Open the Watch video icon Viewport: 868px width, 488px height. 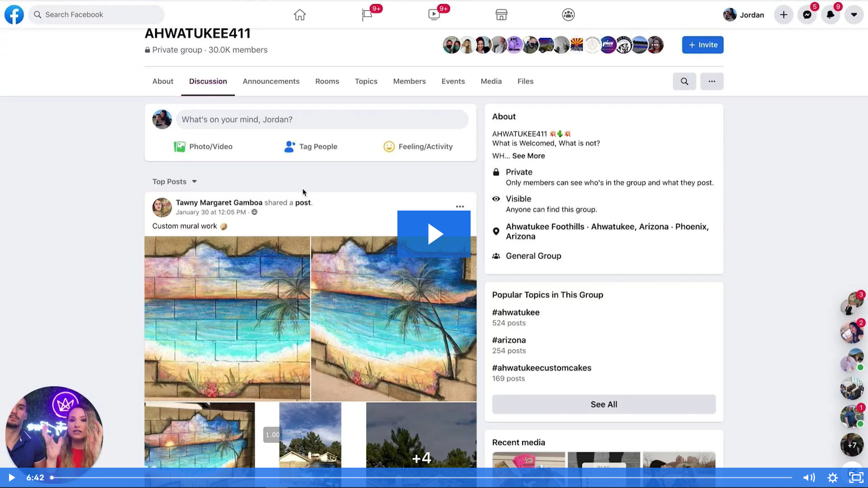(434, 15)
